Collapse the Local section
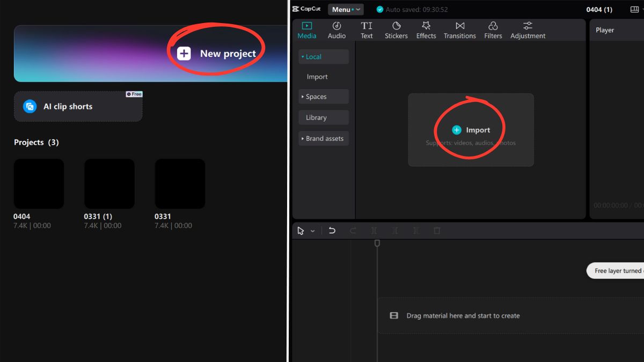Image resolution: width=644 pixels, height=362 pixels. [x=324, y=57]
